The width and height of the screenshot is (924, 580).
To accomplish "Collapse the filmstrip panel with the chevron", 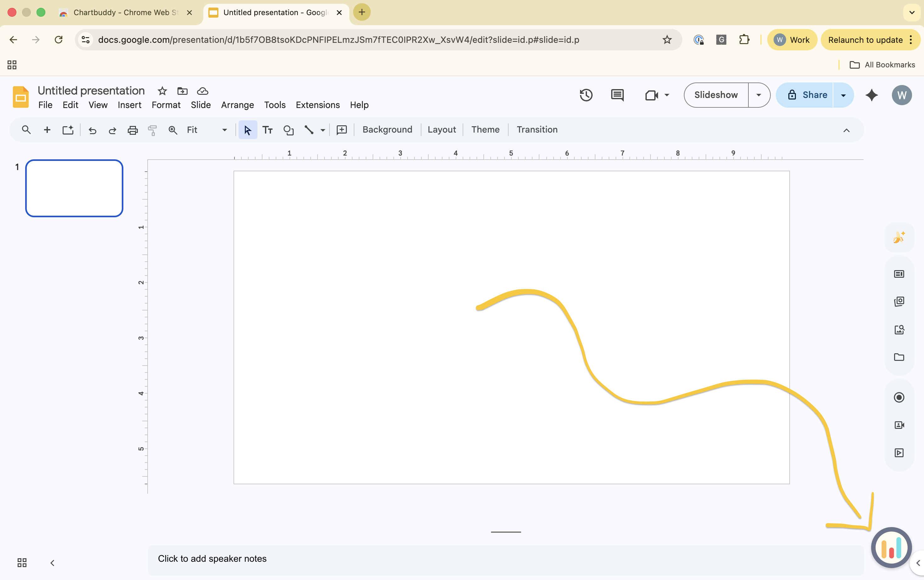I will [x=52, y=563].
